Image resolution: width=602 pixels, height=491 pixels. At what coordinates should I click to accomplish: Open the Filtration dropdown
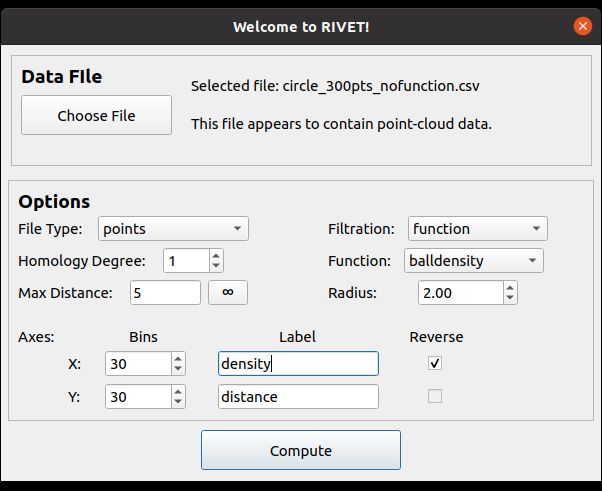pyautogui.click(x=478, y=229)
